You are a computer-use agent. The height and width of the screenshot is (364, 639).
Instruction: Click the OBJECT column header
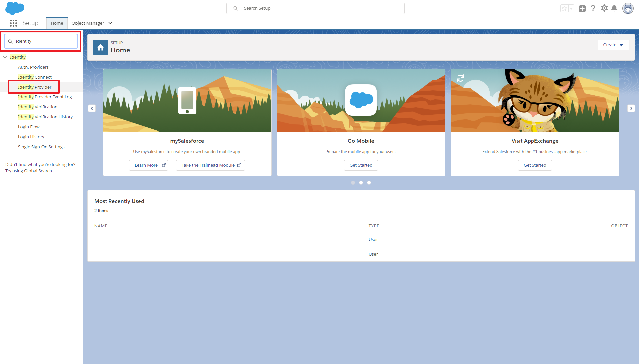pyautogui.click(x=619, y=226)
